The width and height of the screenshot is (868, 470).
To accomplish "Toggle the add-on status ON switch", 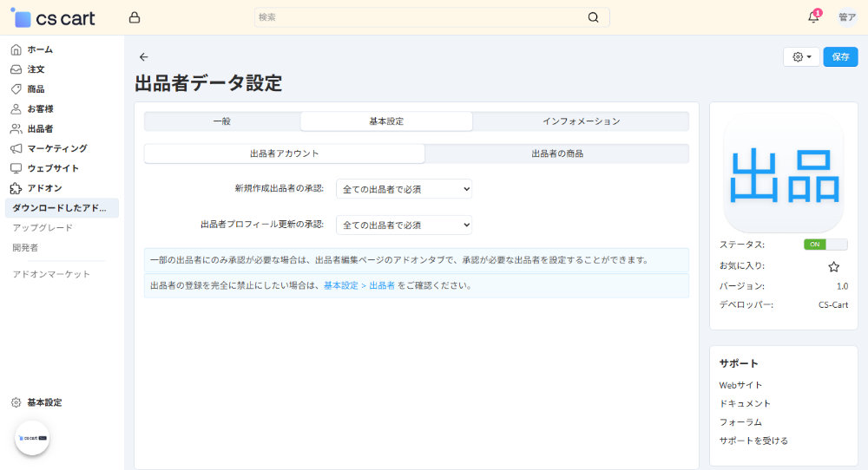I will pos(825,245).
